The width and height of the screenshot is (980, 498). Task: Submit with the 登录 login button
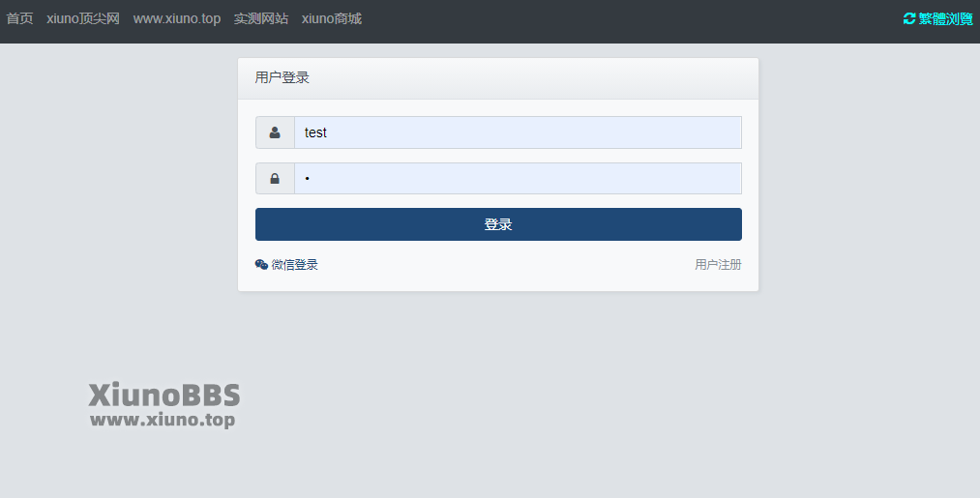499,224
